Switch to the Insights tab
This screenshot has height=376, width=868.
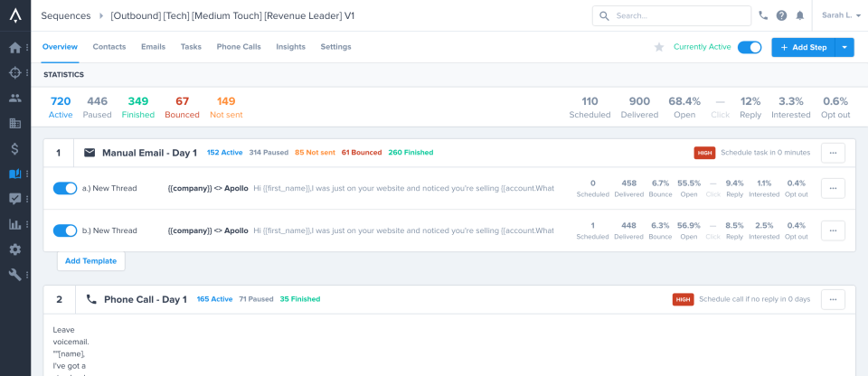(290, 47)
